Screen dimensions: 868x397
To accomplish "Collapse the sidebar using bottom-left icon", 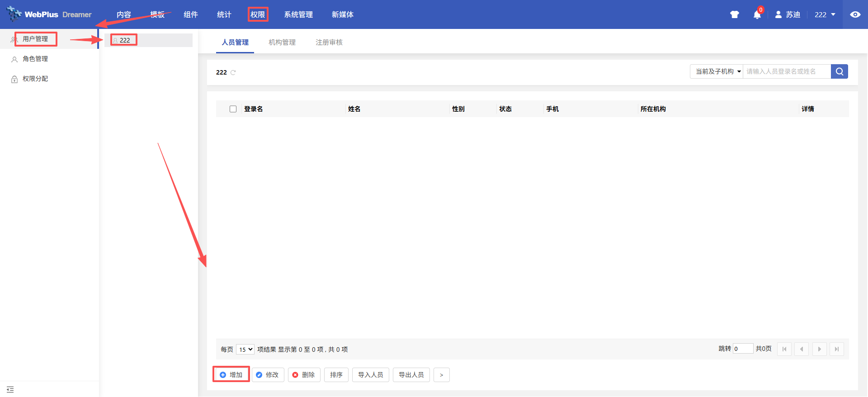I will [10, 389].
